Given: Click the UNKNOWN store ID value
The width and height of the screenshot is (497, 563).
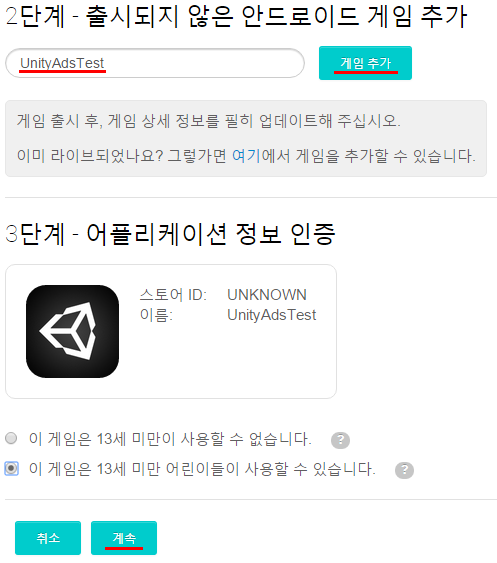Looking at the screenshot, I should click(267, 295).
